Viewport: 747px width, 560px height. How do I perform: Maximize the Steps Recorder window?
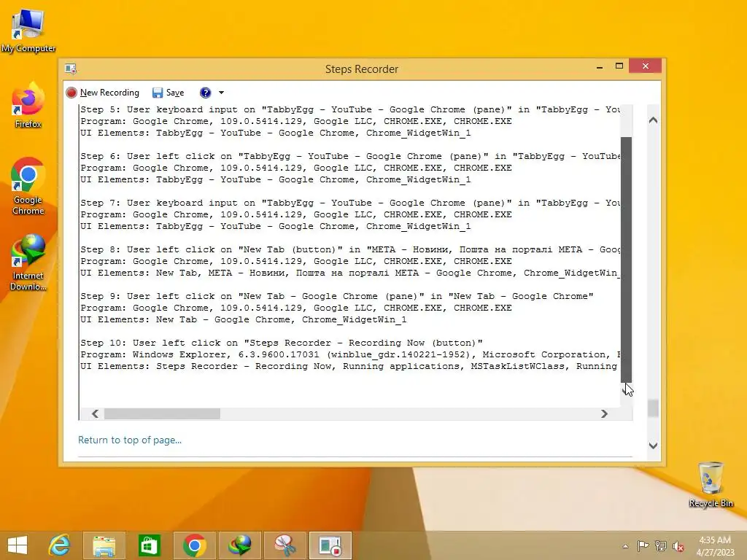(x=619, y=66)
